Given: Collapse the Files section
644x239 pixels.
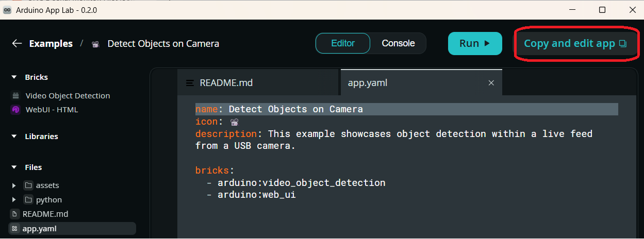Looking at the screenshot, I should click(14, 167).
